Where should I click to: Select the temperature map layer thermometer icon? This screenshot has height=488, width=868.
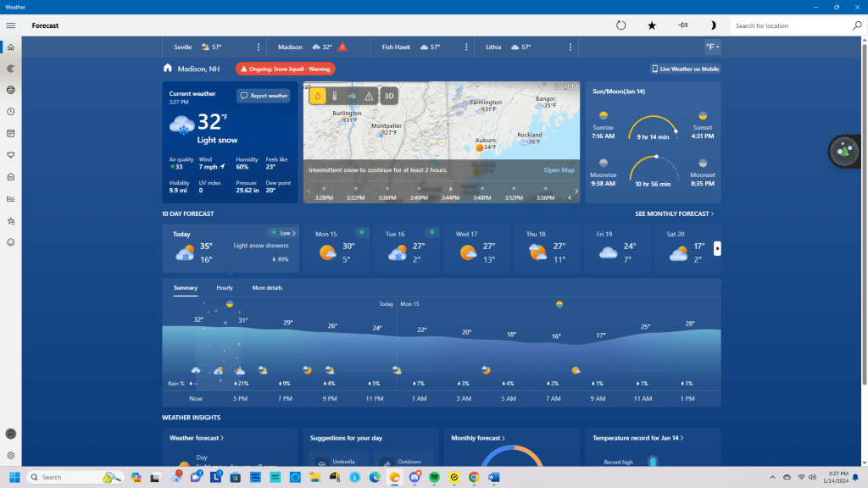(334, 97)
